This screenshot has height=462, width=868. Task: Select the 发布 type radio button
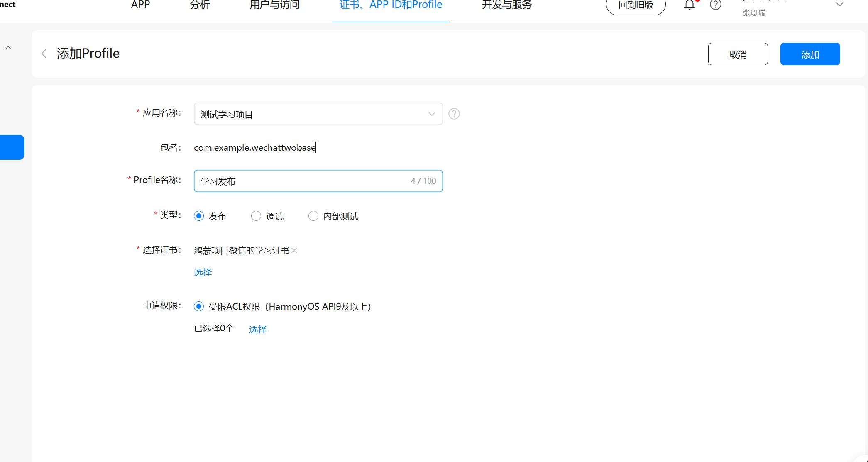click(199, 216)
